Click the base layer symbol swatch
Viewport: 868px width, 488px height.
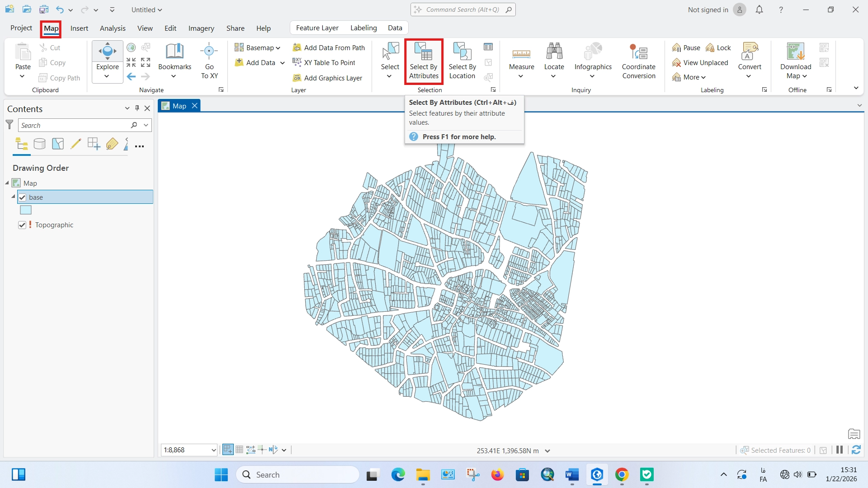(x=26, y=210)
